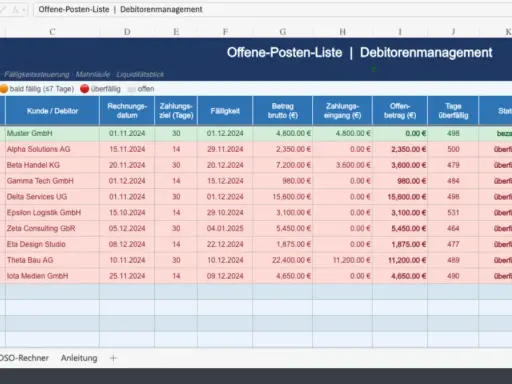
Task: Click the grey offen legend marker
Action: 132,89
